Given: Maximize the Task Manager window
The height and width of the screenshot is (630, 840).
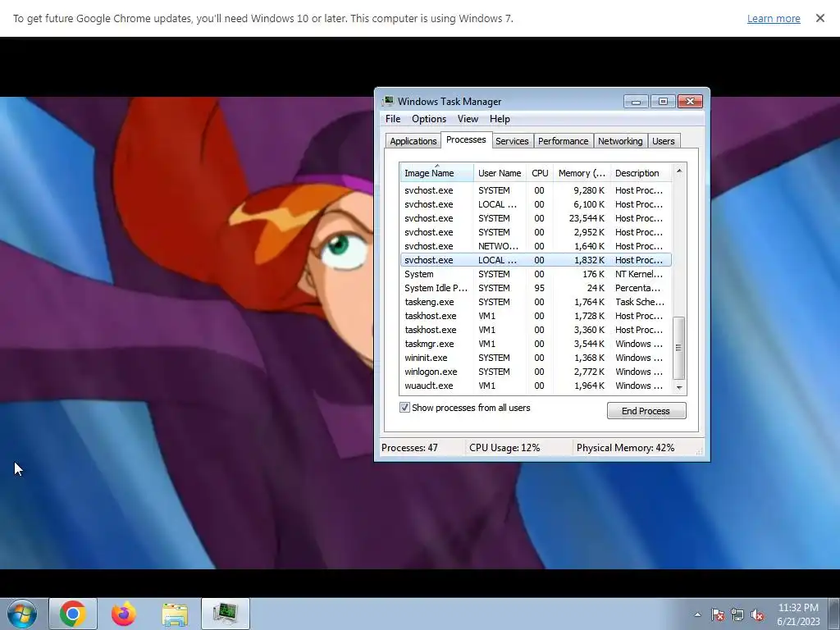Looking at the screenshot, I should pos(663,101).
